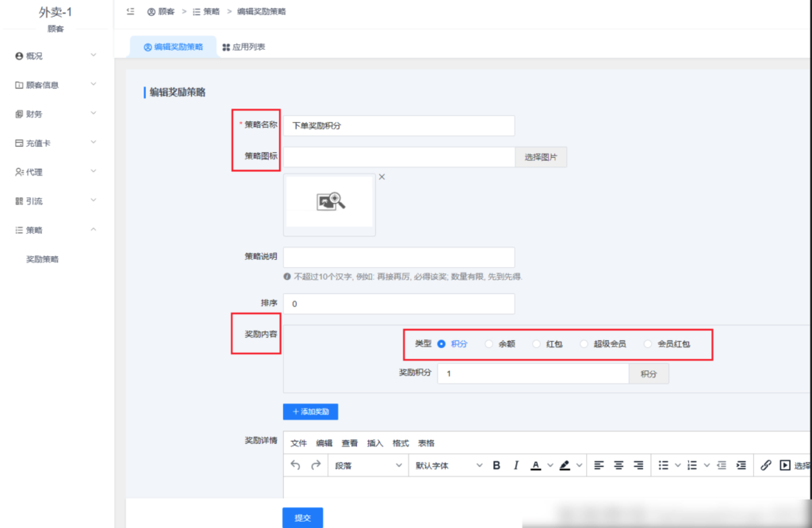The height and width of the screenshot is (528, 812).
Task: Click the center align icon
Action: coord(619,465)
